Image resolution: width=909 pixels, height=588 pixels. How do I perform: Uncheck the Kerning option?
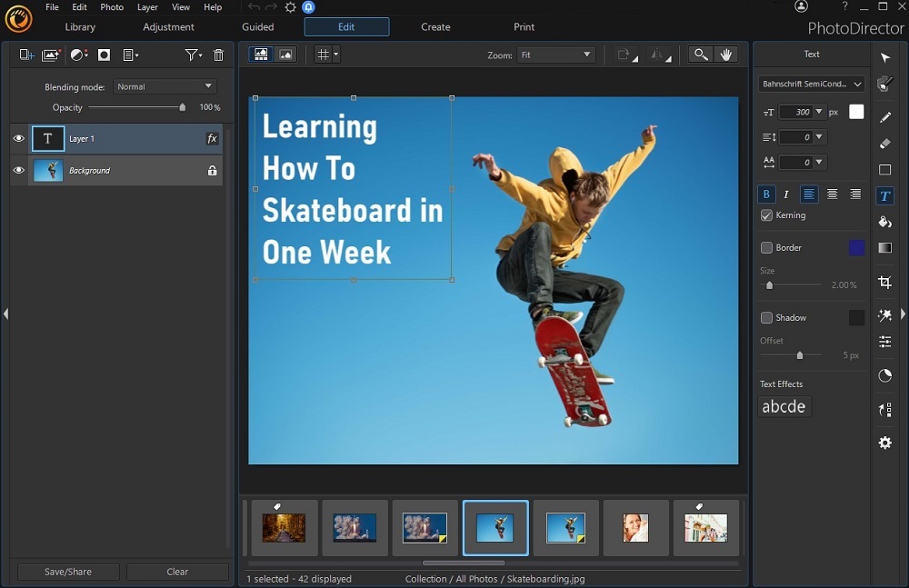click(x=766, y=215)
